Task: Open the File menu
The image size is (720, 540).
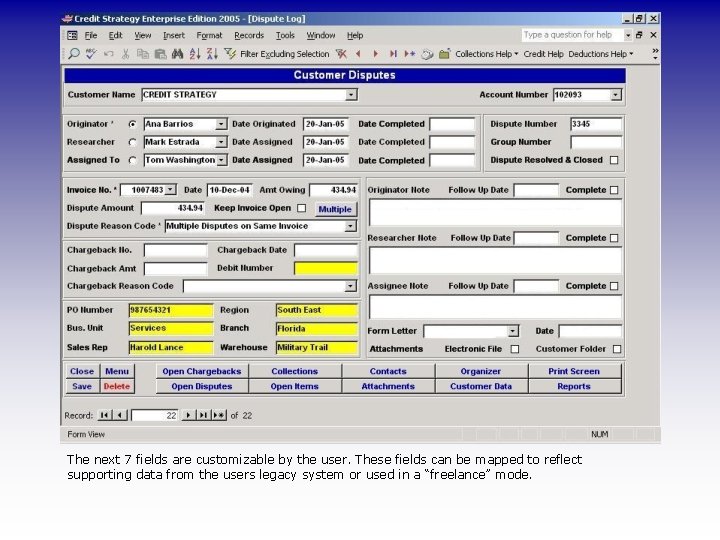Action: (x=91, y=35)
